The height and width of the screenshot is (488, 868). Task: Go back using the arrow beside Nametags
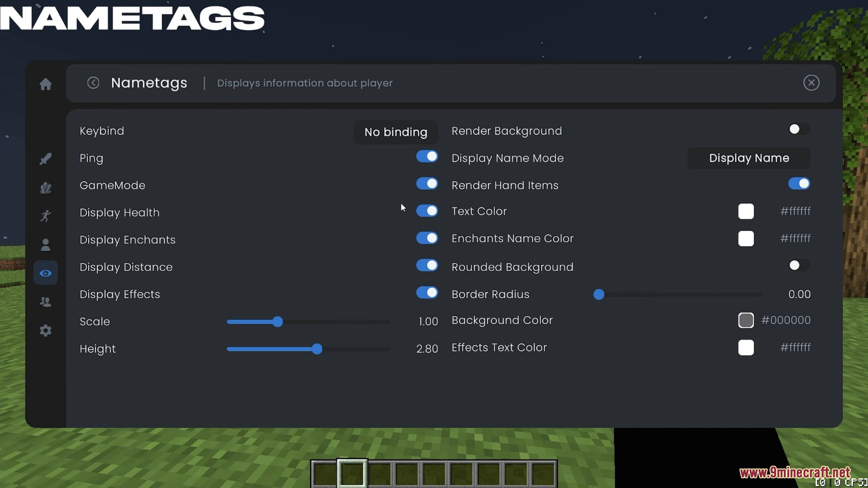click(x=93, y=83)
